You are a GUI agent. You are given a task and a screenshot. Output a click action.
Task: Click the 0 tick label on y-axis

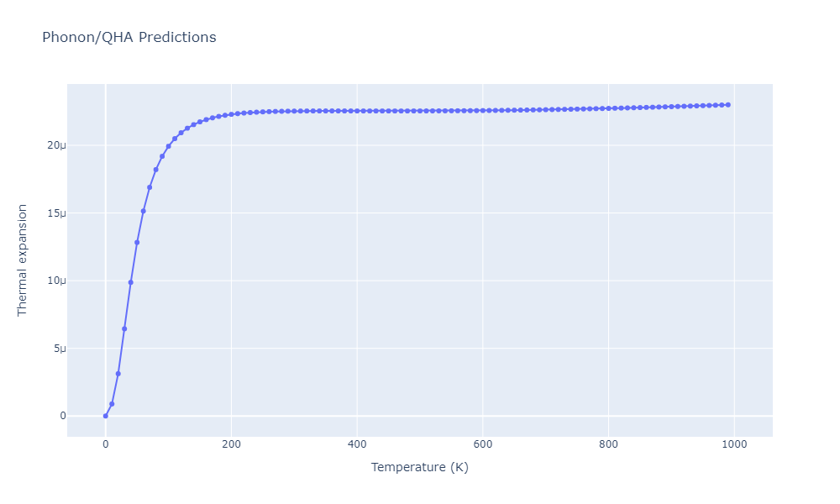(63, 416)
